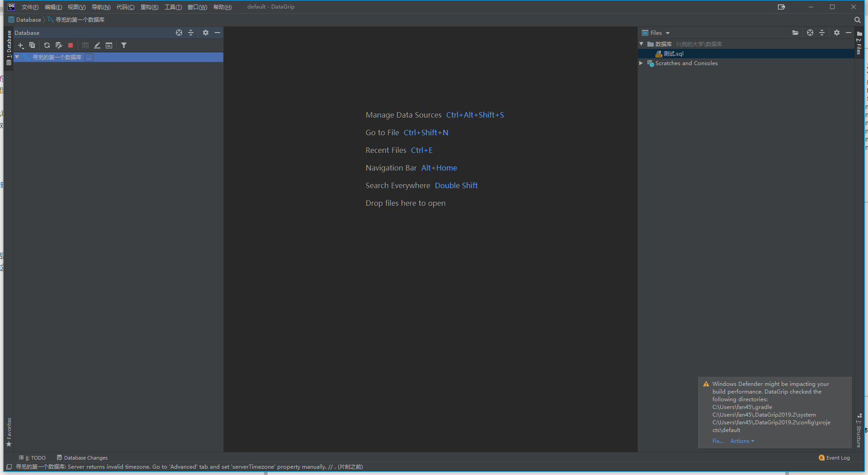Image resolution: width=868 pixels, height=475 pixels.
Task: Click the Scratches and Consoles label
Action: pos(686,63)
